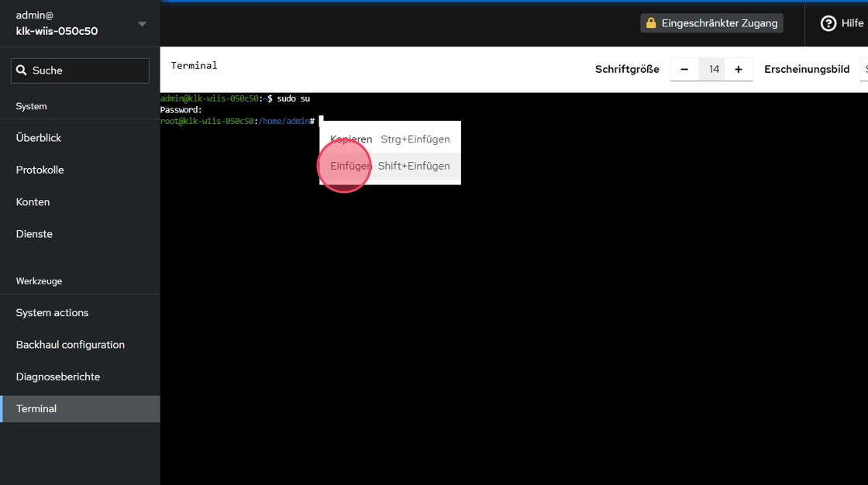The width and height of the screenshot is (868, 485).
Task: Expand the host switcher dropdown arrow
Action: [x=142, y=24]
